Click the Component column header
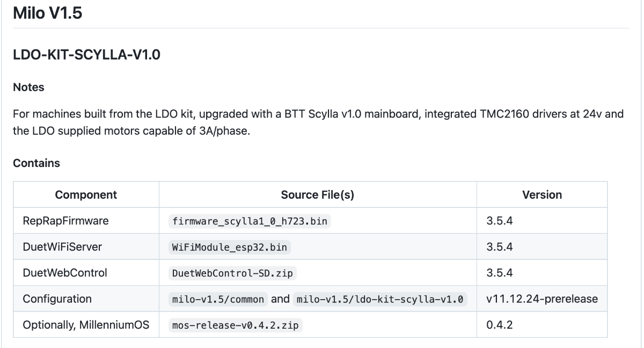 click(86, 195)
